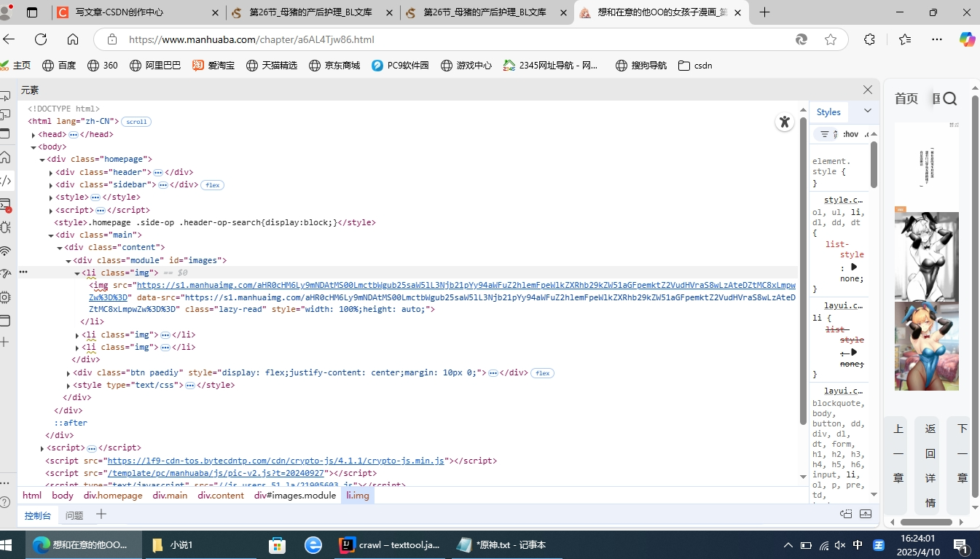980x559 pixels.
Task: Switch to the 问题 drawer tab
Action: pos(74,515)
